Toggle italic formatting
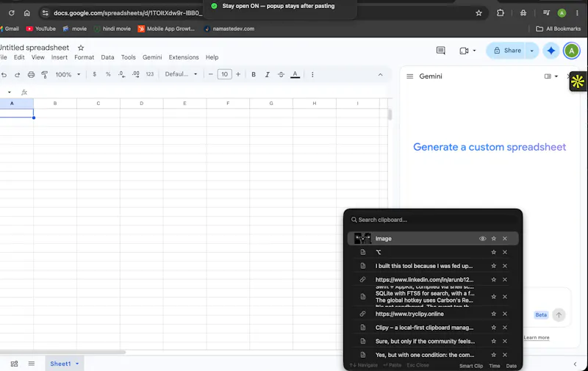 (x=268, y=75)
